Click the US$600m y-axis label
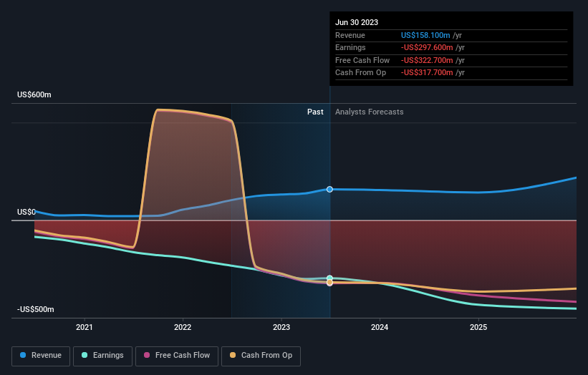This screenshot has height=375, width=588. coord(34,94)
